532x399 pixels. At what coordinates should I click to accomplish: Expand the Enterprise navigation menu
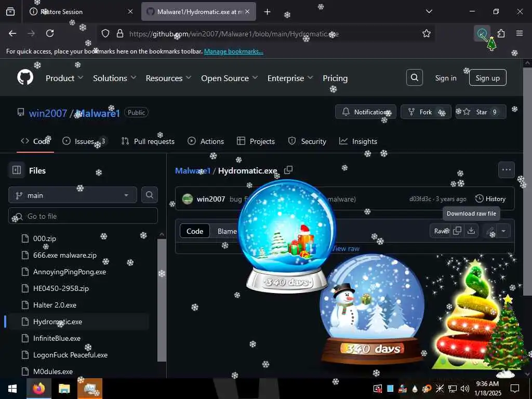pyautogui.click(x=290, y=78)
